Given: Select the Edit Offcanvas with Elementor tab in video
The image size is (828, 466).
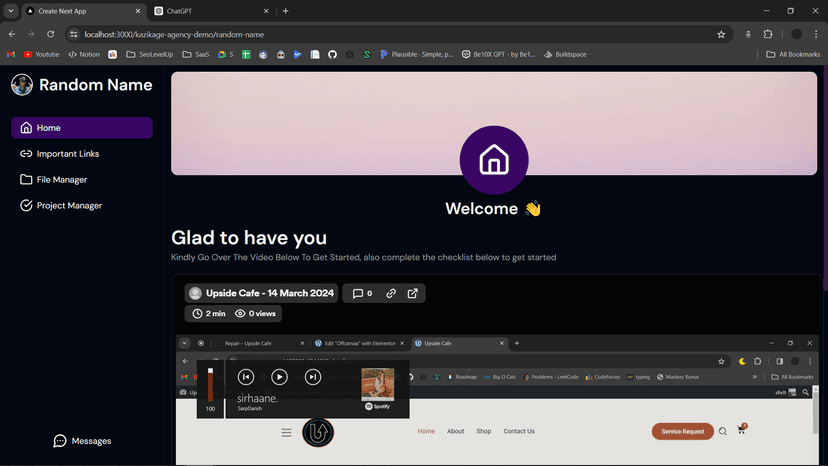Looking at the screenshot, I should 359,343.
